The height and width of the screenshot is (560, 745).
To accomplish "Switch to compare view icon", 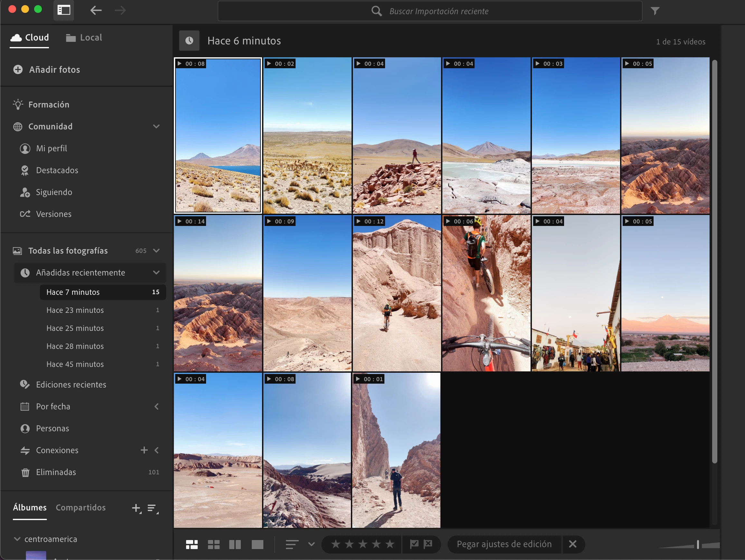I will (235, 545).
